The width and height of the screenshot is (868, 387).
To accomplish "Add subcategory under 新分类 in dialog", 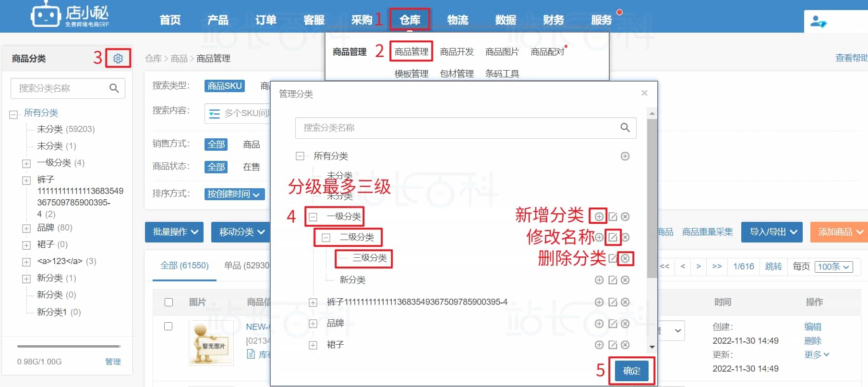I will [599, 280].
